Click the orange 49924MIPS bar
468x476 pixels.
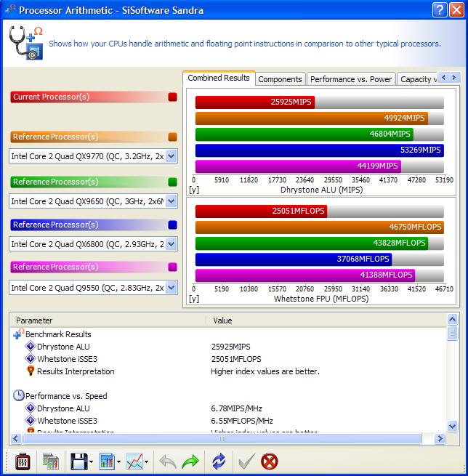click(x=311, y=118)
